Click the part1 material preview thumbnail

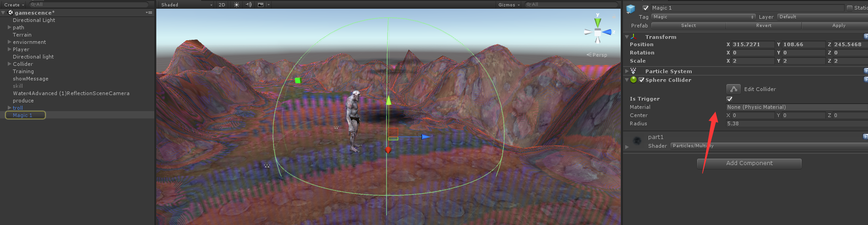[x=637, y=141]
